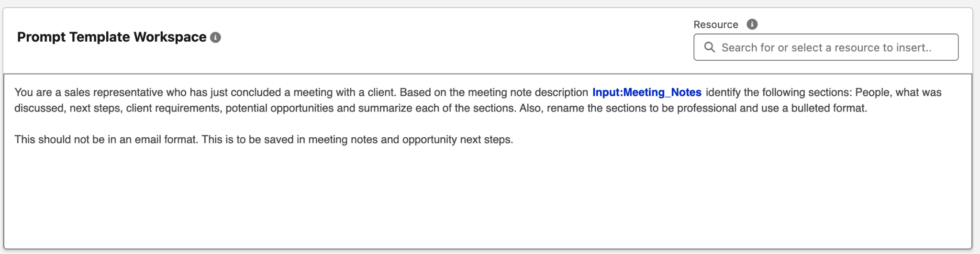Place cursor on the word "People" in the prompt

[872, 92]
